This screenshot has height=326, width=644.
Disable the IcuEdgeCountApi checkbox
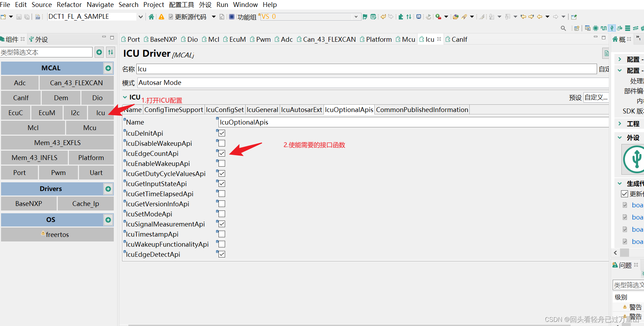click(221, 153)
